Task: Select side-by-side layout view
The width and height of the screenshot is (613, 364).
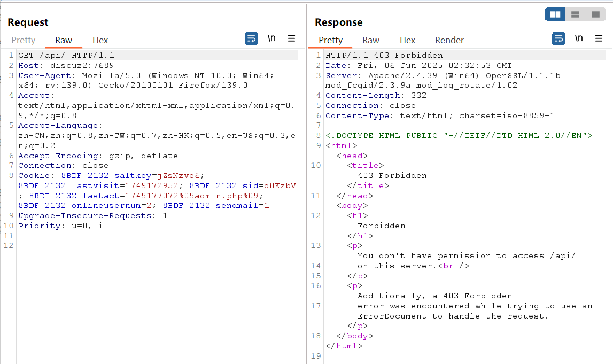Action: click(x=555, y=14)
